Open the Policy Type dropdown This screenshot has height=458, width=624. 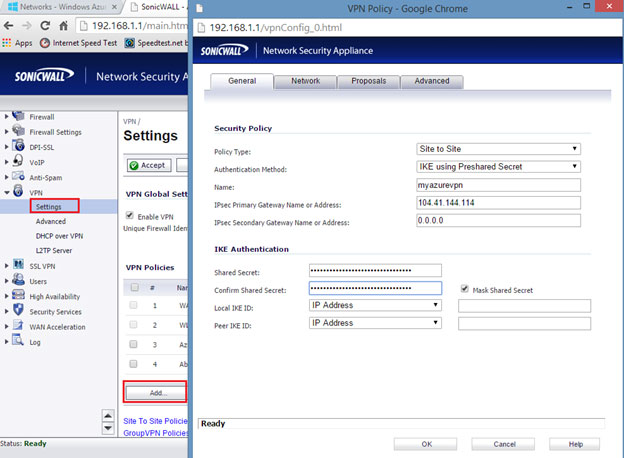[498, 149]
